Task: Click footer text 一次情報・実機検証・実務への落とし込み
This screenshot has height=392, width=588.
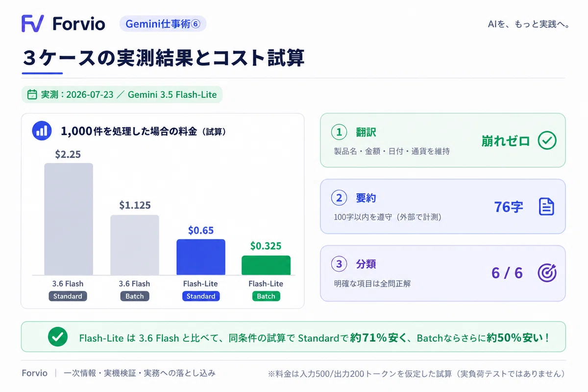Action: (140, 373)
